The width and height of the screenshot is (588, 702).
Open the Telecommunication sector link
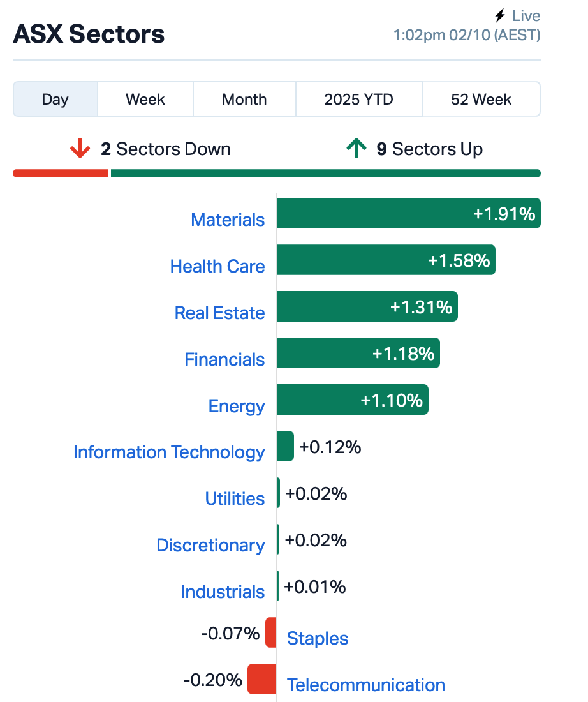[x=366, y=685]
